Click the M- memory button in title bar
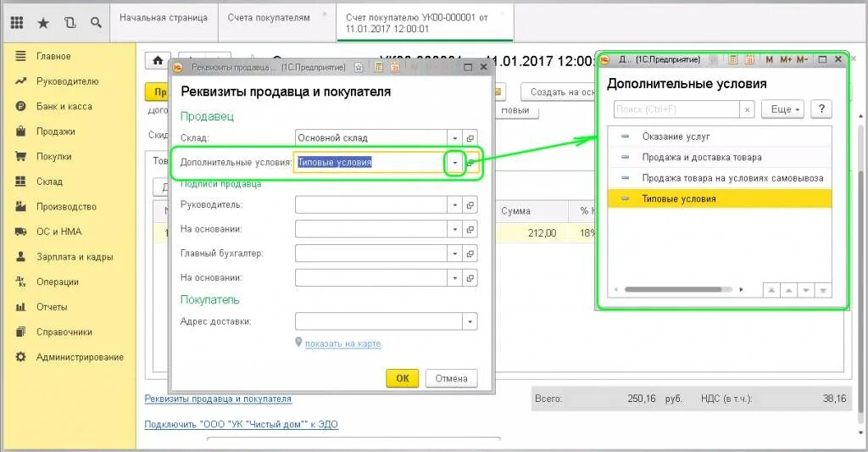Screen dimensions: 868x452 coord(803,59)
